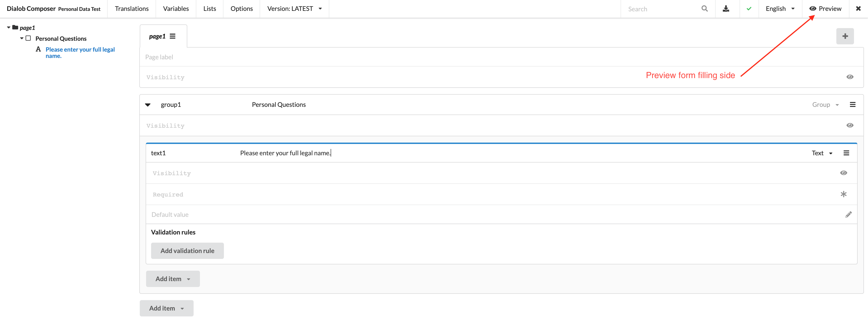Select 'Please enter your full legal name' in tree
Image resolution: width=868 pixels, height=330 pixels.
tap(80, 52)
